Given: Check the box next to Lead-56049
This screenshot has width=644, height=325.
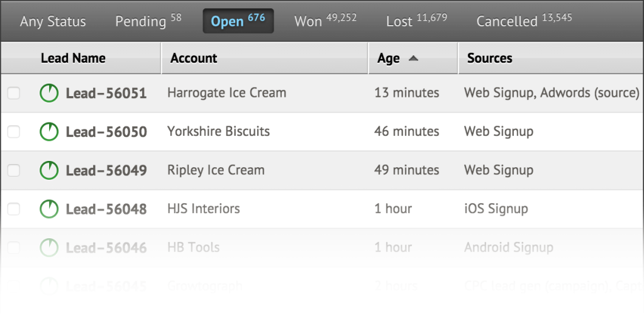Looking at the screenshot, I should 14,170.
